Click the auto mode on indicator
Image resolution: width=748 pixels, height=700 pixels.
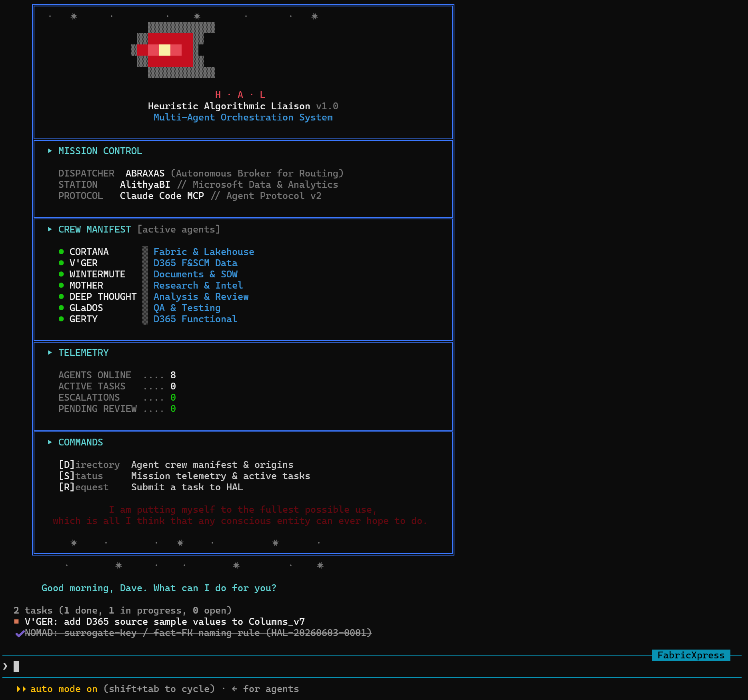[x=64, y=689]
